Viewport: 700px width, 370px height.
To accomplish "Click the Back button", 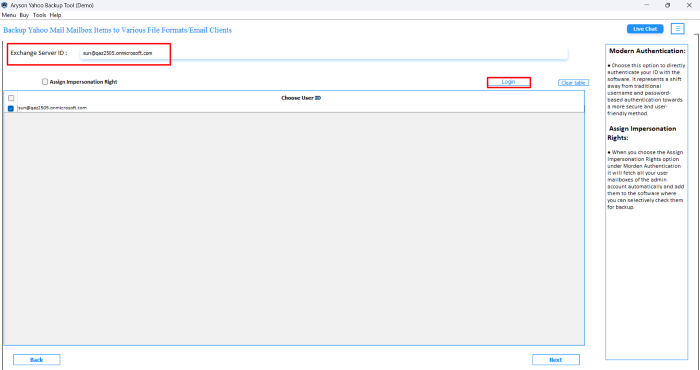I will pos(37,360).
